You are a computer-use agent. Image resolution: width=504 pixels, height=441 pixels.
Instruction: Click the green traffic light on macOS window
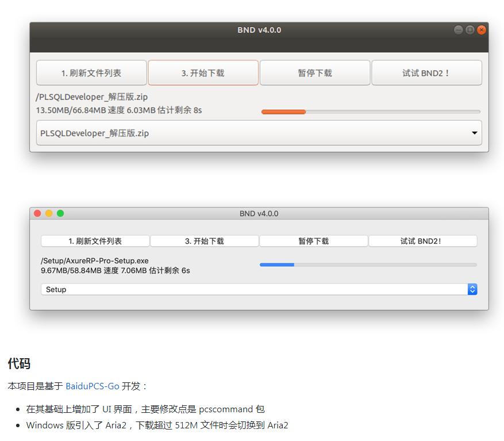[60, 213]
